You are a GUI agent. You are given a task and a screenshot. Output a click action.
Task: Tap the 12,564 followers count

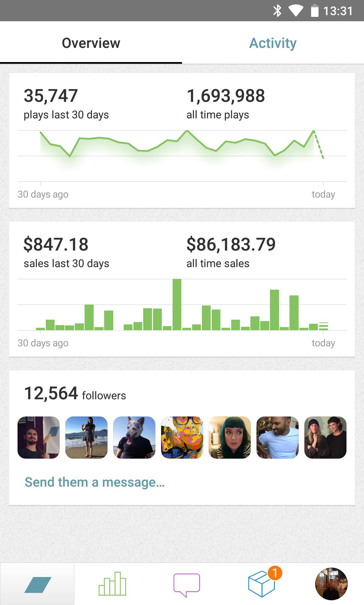click(75, 394)
